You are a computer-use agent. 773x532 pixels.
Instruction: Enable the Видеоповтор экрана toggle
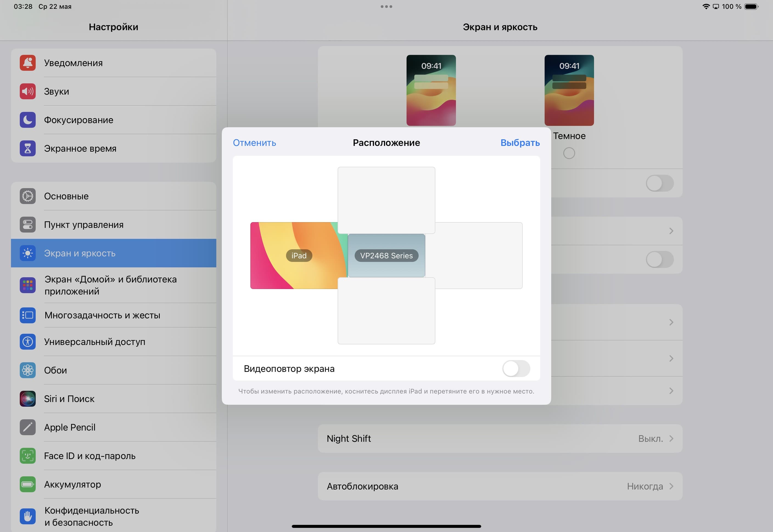tap(516, 368)
